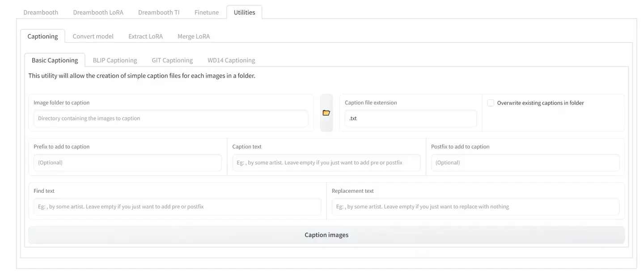
Task: Switch to the Dreambooth tab
Action: click(41, 12)
